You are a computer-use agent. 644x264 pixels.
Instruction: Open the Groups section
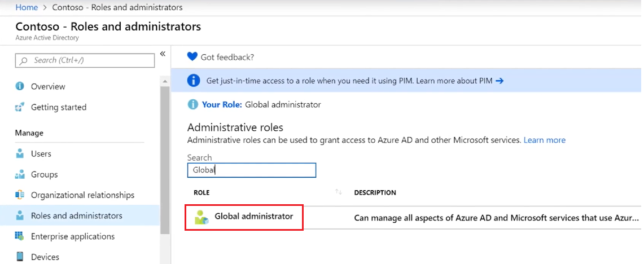pos(45,174)
